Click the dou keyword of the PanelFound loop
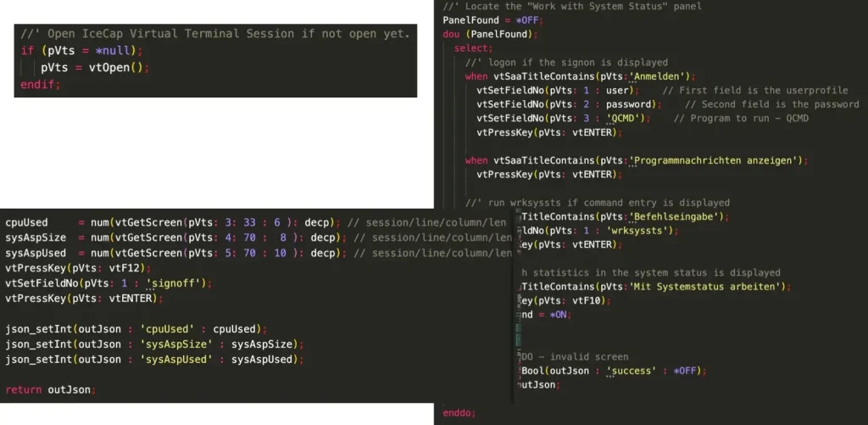868x425 pixels. [451, 34]
